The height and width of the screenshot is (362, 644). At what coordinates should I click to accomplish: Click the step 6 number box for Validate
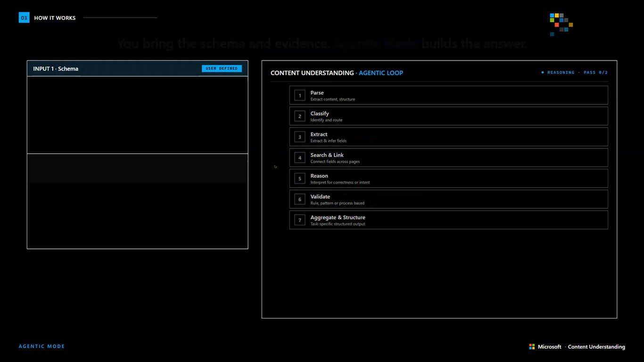(300, 199)
